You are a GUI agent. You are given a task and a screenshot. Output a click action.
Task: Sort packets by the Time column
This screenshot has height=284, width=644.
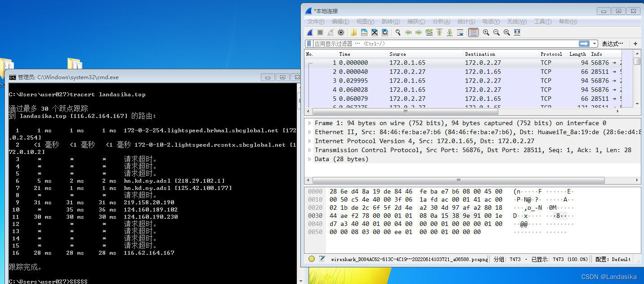363,54
